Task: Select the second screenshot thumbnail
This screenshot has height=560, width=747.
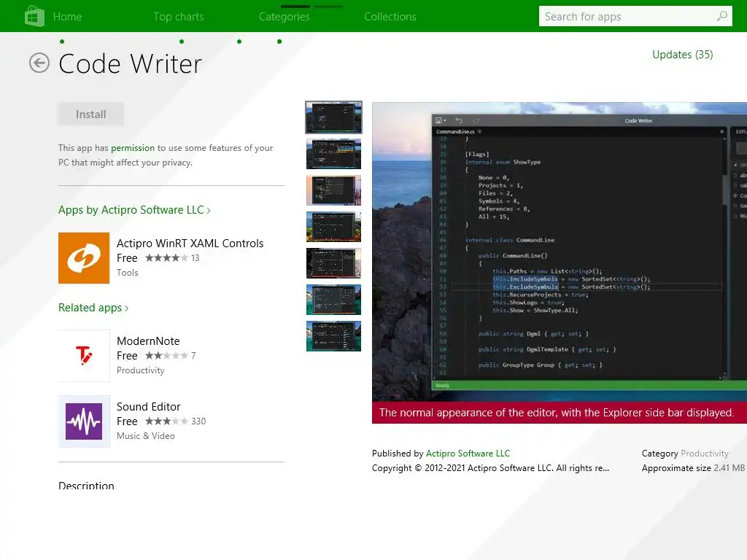Action: (333, 154)
